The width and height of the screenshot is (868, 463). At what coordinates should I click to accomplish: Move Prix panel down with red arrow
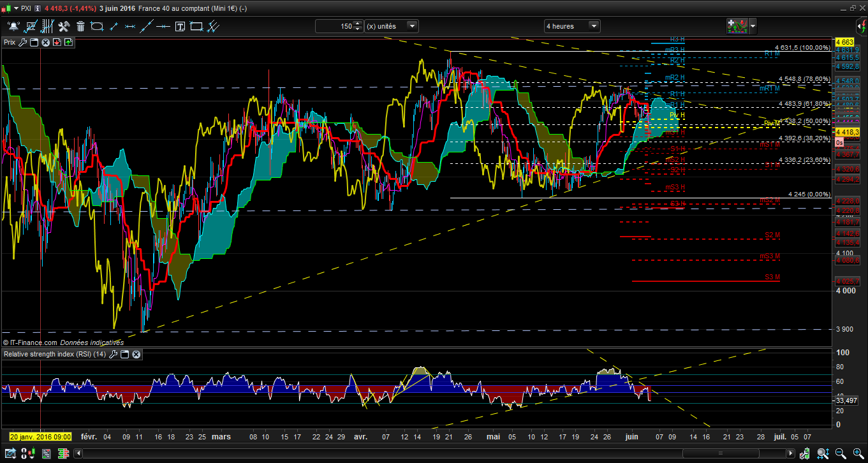[x=57, y=42]
